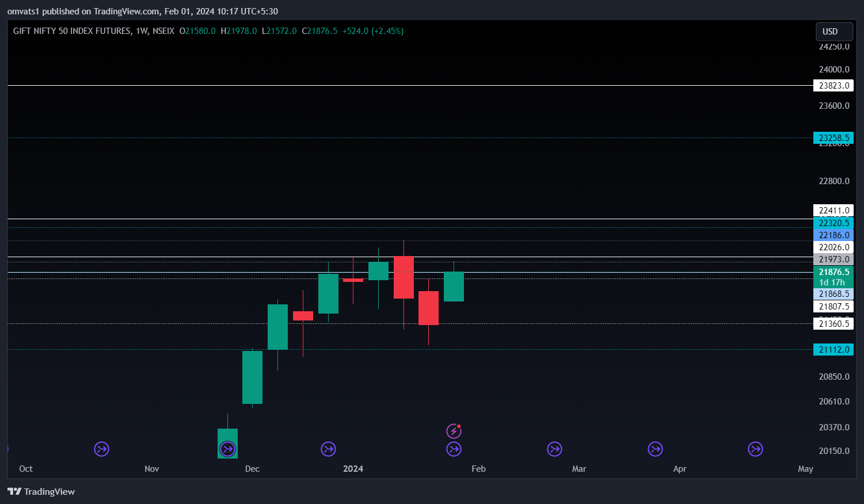Click the Mar label on time axis
864x504 pixels.
[579, 469]
